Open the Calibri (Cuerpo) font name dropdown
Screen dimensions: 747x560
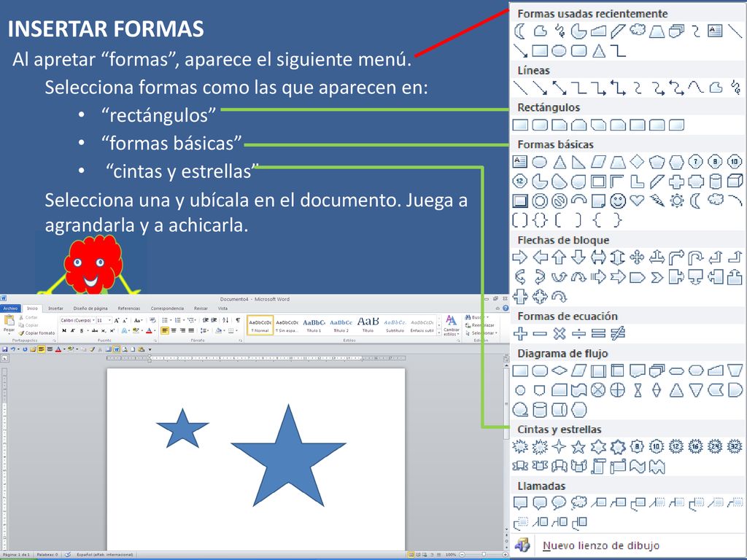coord(93,321)
